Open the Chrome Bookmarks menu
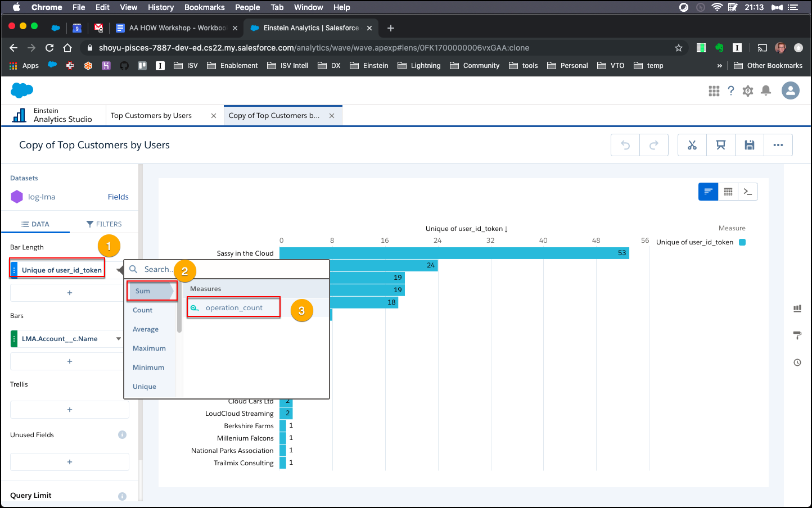 (205, 7)
